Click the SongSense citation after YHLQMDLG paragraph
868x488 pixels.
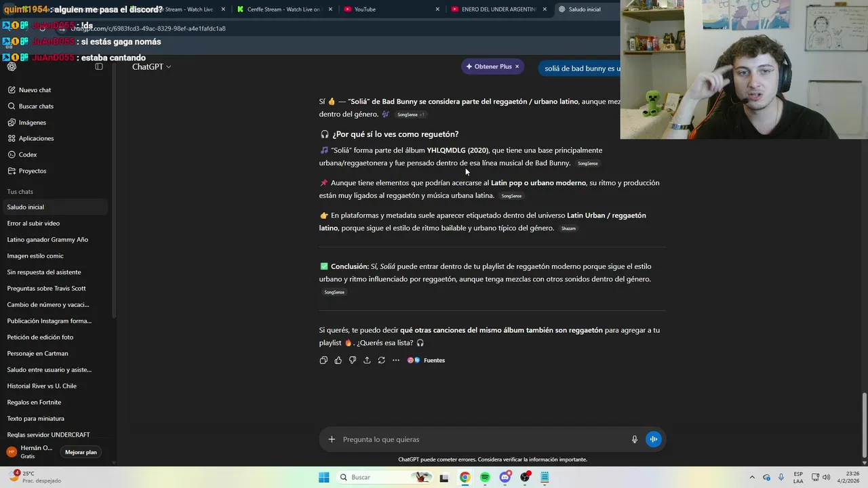(588, 163)
